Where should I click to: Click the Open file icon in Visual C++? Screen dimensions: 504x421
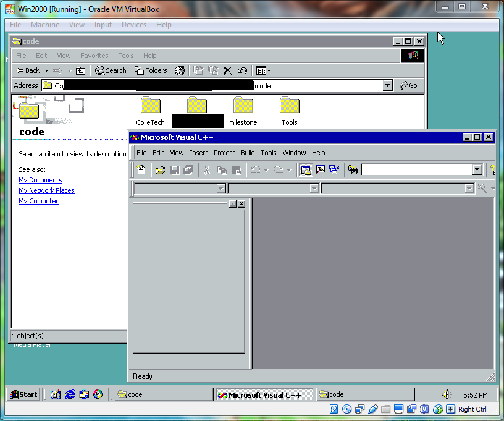160,170
